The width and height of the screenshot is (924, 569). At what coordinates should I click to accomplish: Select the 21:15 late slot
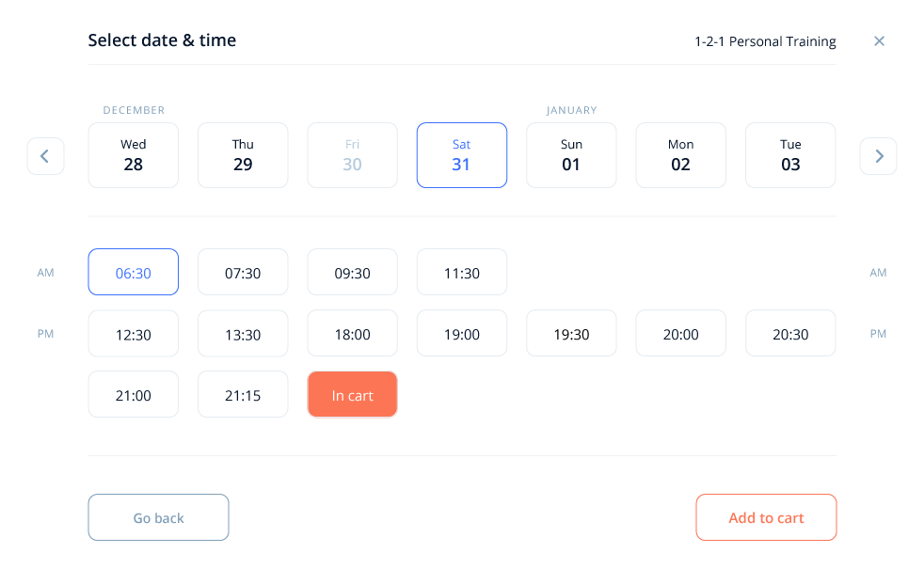coord(243,394)
